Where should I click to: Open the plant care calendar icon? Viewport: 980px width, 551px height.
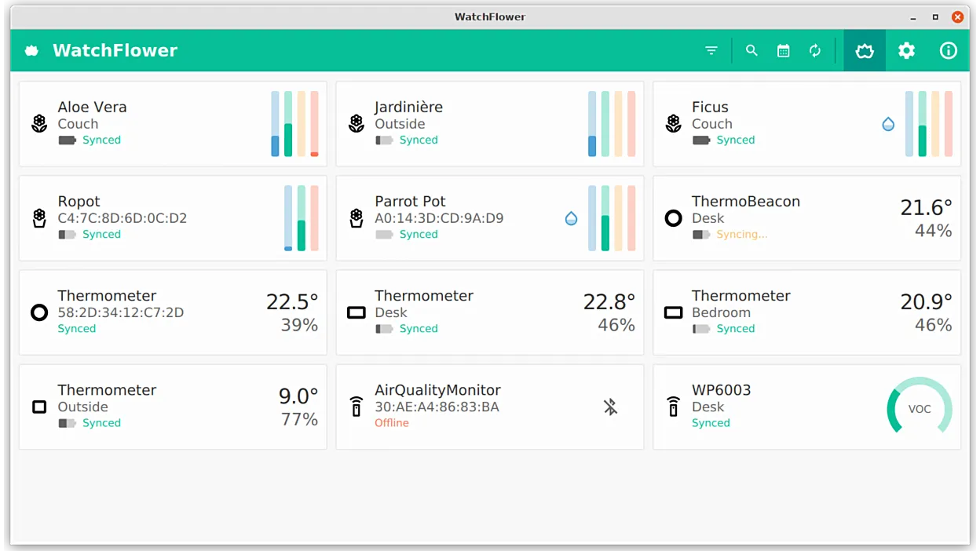pyautogui.click(x=783, y=50)
